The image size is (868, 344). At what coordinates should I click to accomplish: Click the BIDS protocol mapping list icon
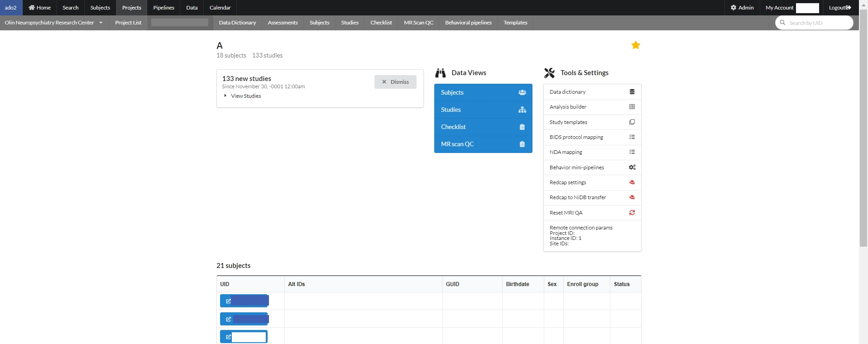pos(632,137)
